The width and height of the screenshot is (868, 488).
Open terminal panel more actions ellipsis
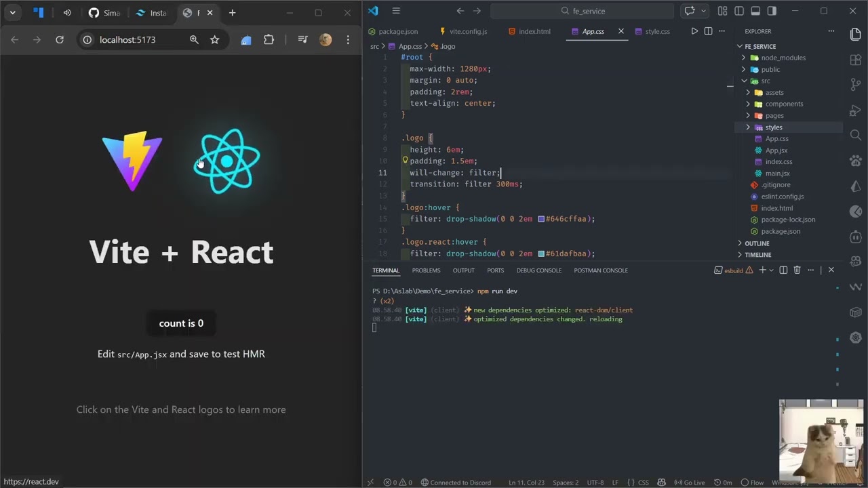point(811,270)
